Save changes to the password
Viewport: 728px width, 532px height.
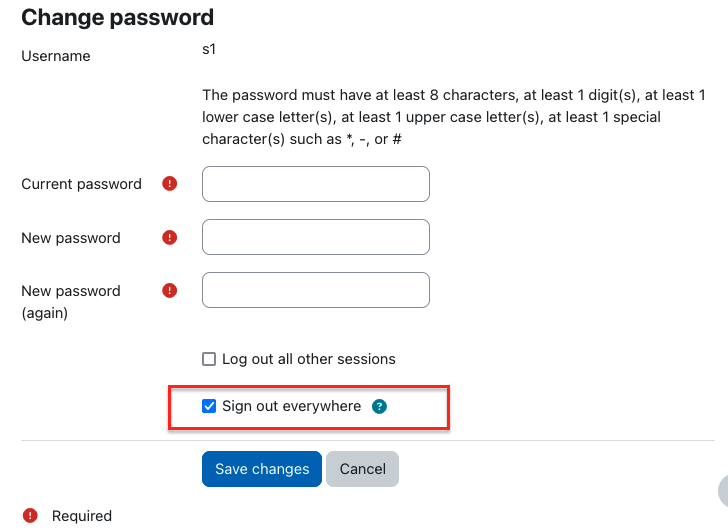pyautogui.click(x=262, y=469)
